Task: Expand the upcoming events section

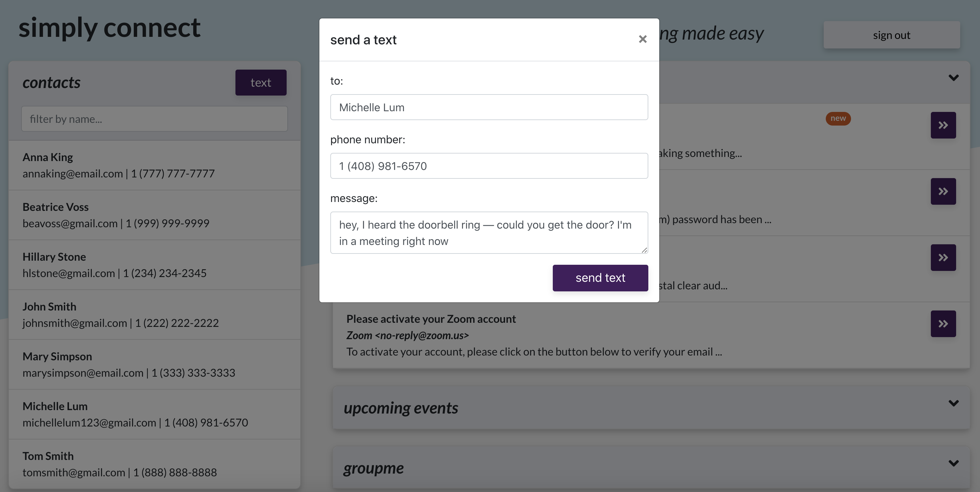Action: click(x=953, y=403)
